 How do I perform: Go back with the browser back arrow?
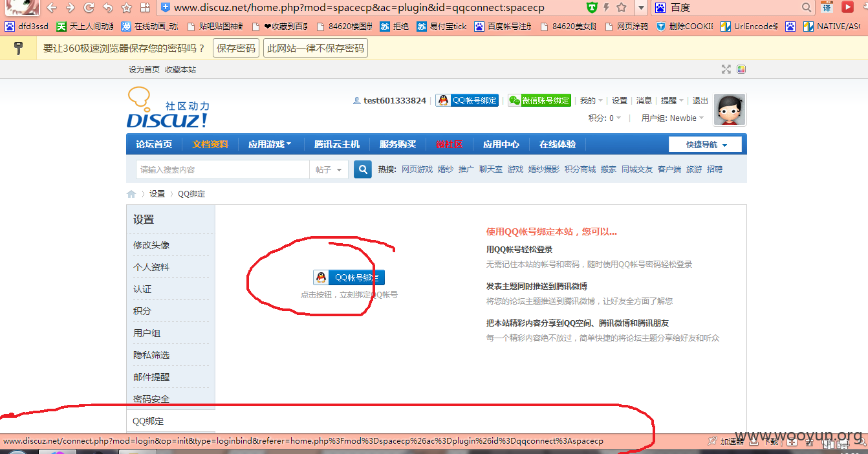52,8
